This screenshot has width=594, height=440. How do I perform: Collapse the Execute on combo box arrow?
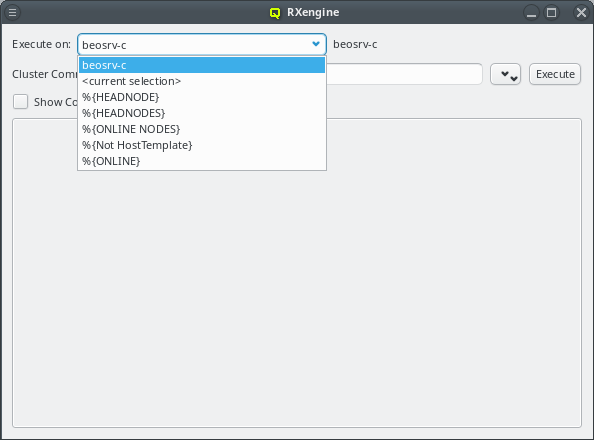[316, 44]
